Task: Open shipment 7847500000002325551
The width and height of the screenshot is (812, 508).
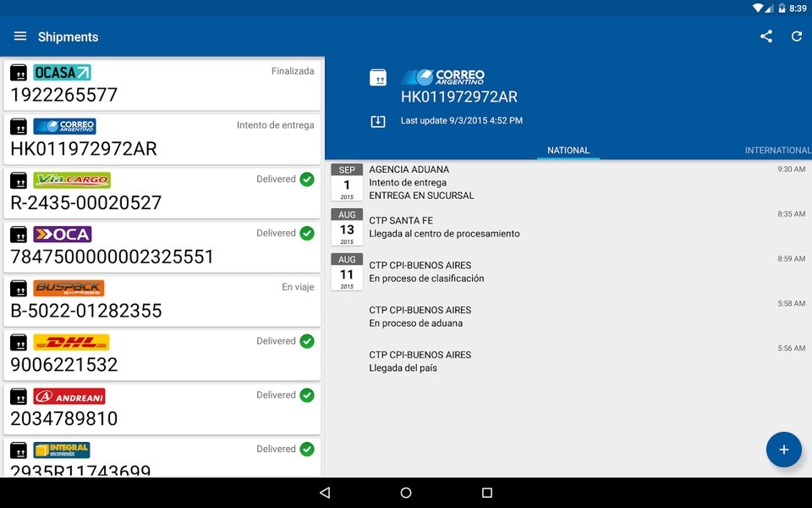Action: [162, 246]
